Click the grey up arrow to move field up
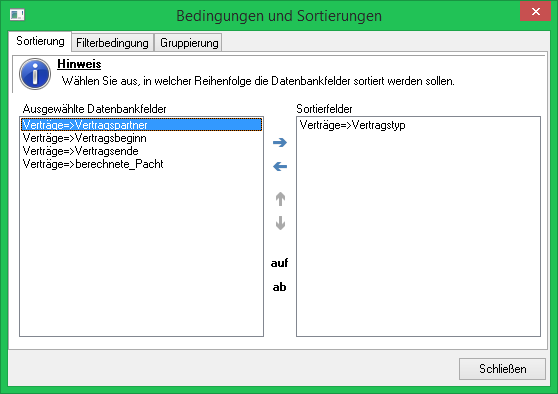Screen dimensions: 558x394 point(280,199)
